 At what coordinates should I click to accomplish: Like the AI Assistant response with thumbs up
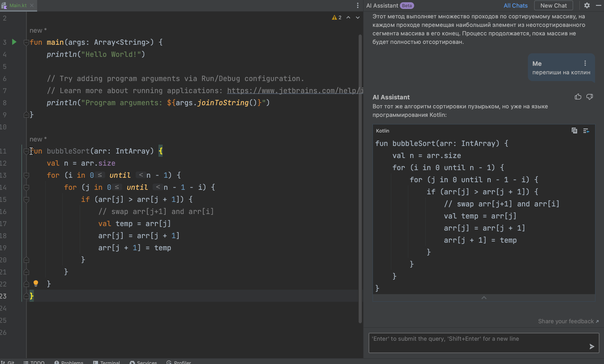tap(578, 97)
